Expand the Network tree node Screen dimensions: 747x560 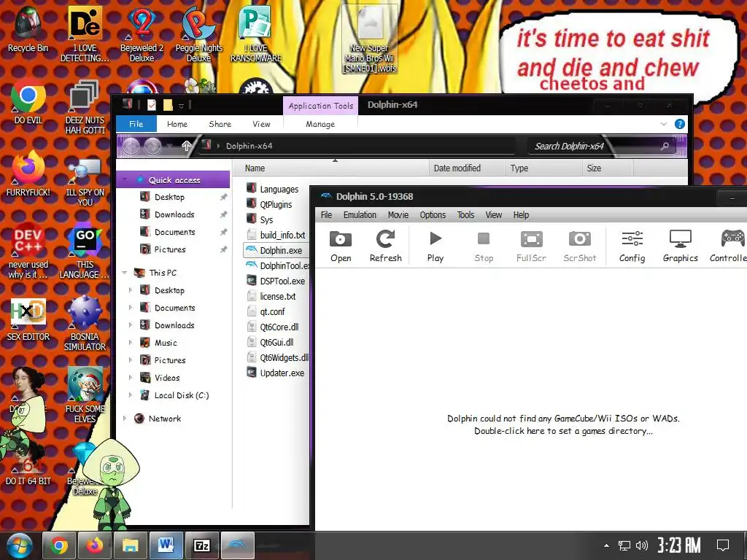click(124, 418)
